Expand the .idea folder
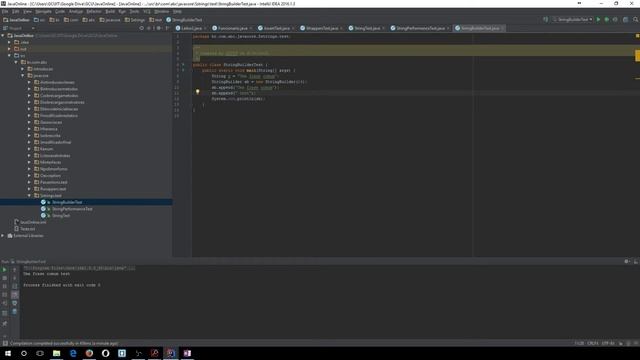This screenshot has height=360, width=640. click(x=10, y=42)
